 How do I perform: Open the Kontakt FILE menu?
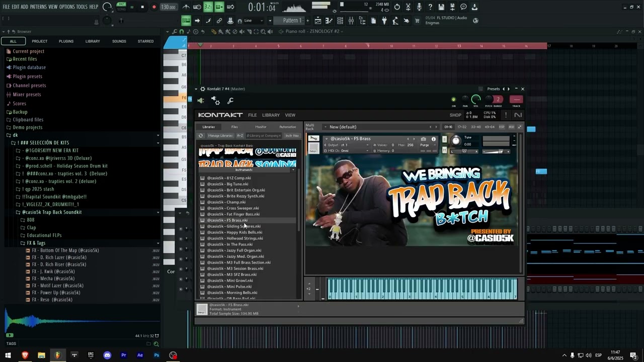[x=252, y=115]
